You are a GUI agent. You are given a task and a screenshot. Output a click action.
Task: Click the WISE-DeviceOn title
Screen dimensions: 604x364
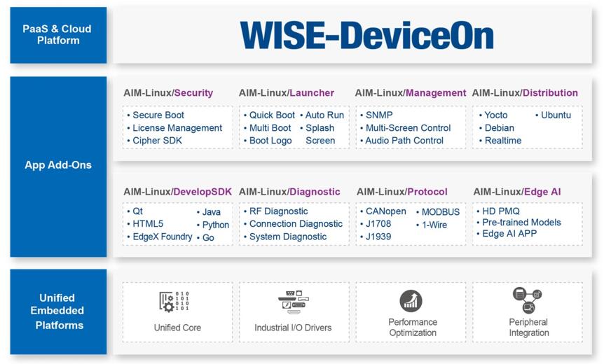tap(366, 36)
